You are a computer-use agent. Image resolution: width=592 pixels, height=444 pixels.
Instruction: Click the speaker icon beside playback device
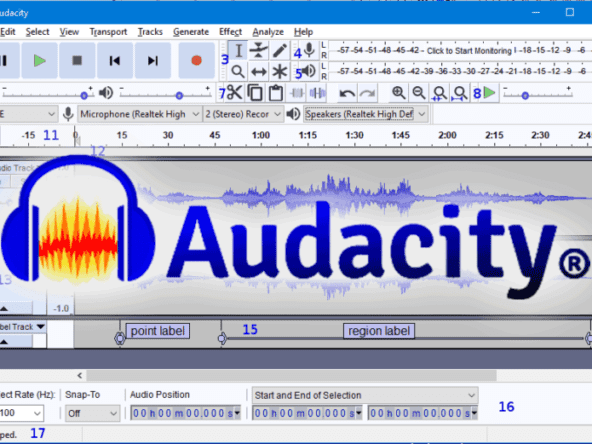(x=293, y=114)
